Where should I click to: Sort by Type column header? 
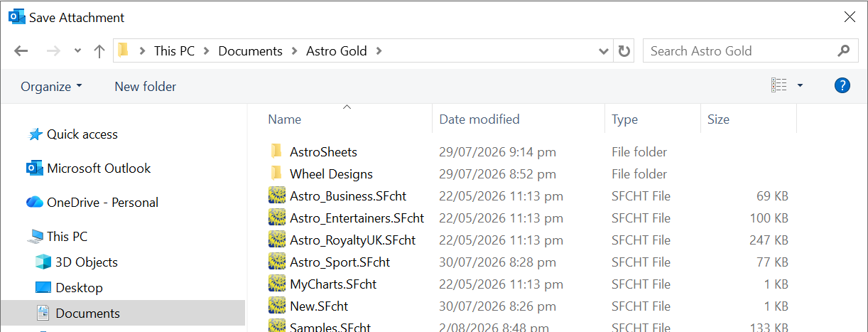(x=624, y=119)
